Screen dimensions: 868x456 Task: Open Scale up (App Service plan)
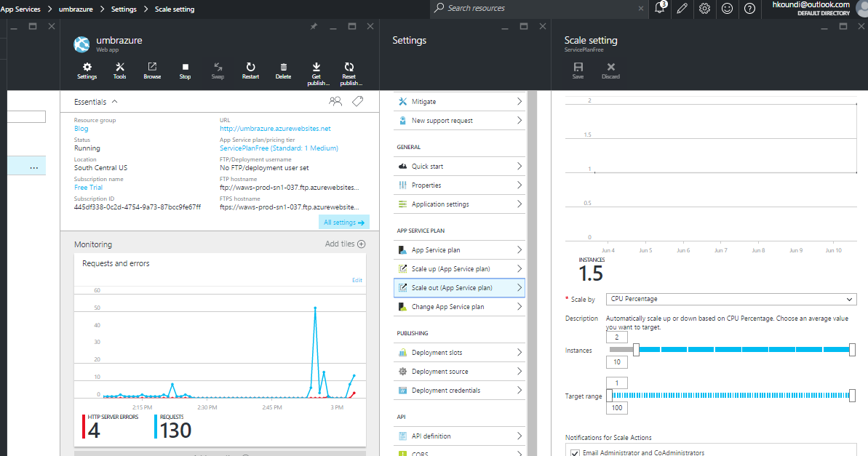click(459, 269)
